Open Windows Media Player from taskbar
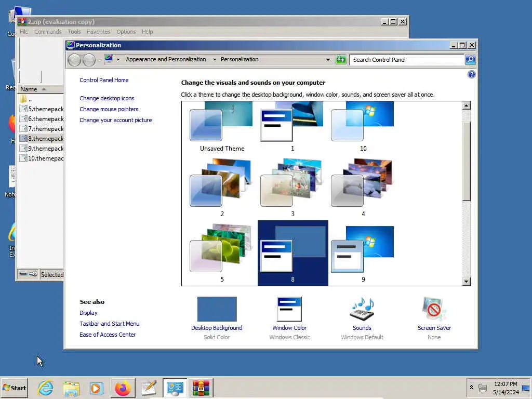 (96, 388)
